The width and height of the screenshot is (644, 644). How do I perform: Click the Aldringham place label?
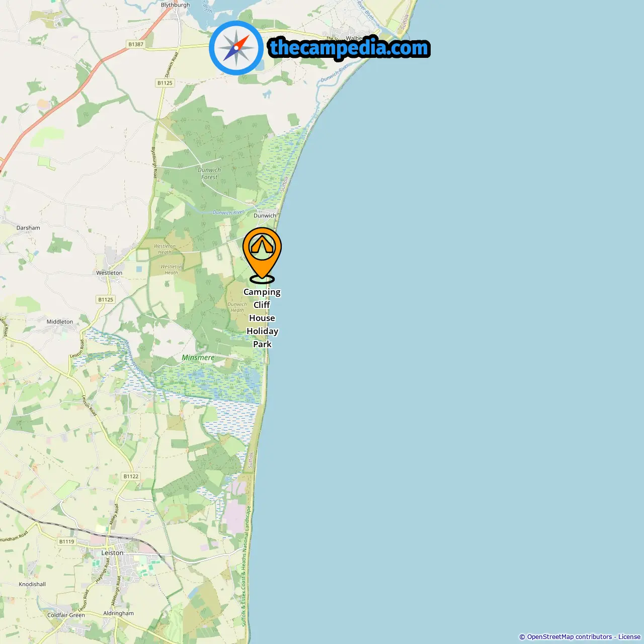(119, 613)
